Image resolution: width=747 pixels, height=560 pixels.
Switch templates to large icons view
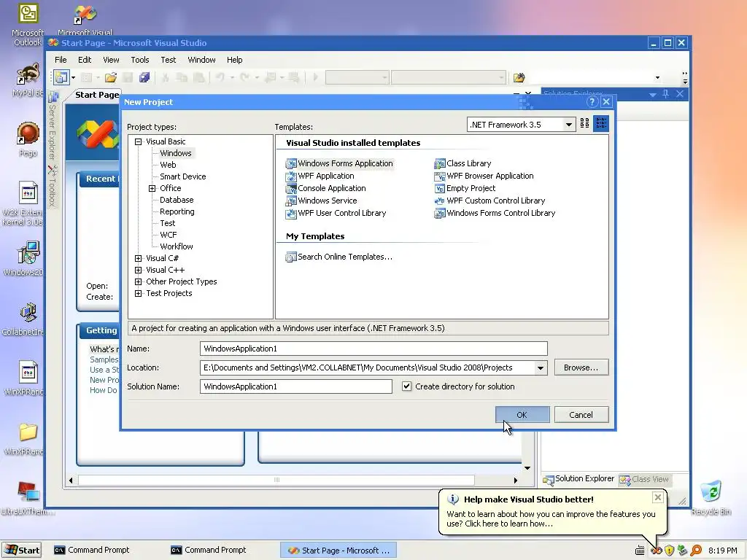tap(584, 124)
